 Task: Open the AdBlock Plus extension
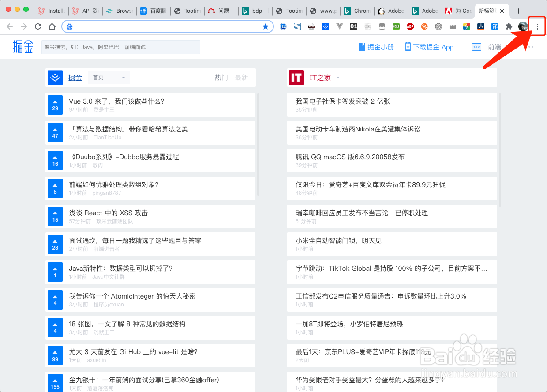click(410, 26)
